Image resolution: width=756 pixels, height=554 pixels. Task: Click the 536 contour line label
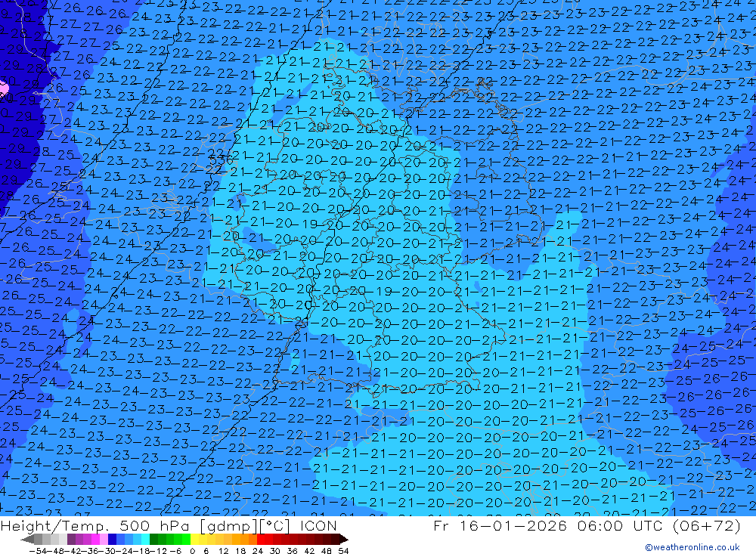222,159
